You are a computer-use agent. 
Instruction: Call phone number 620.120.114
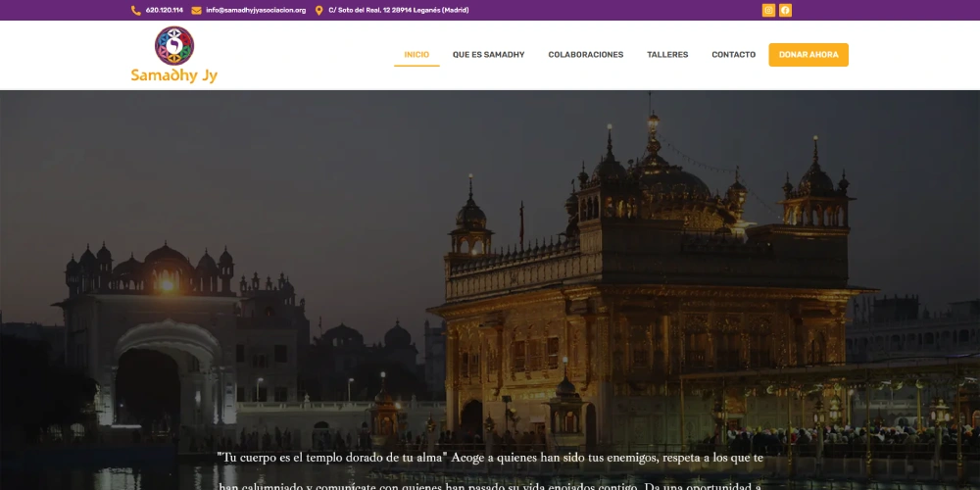click(164, 11)
